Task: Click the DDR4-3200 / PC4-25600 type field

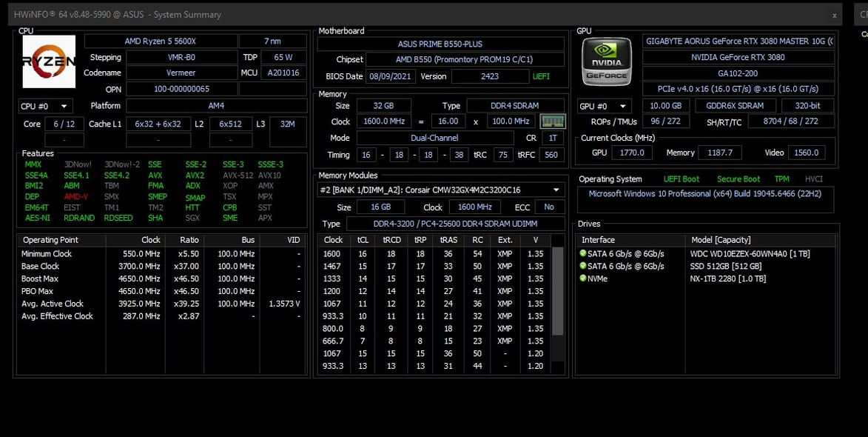Action: pyautogui.click(x=455, y=224)
